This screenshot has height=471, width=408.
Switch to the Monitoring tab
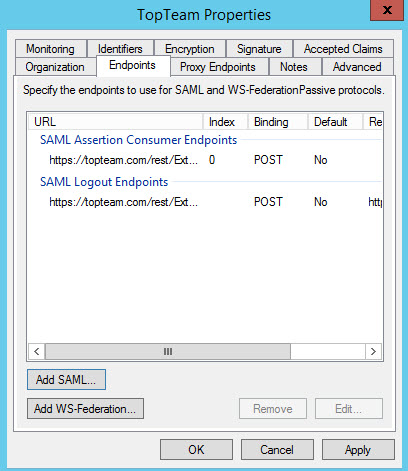click(x=50, y=49)
